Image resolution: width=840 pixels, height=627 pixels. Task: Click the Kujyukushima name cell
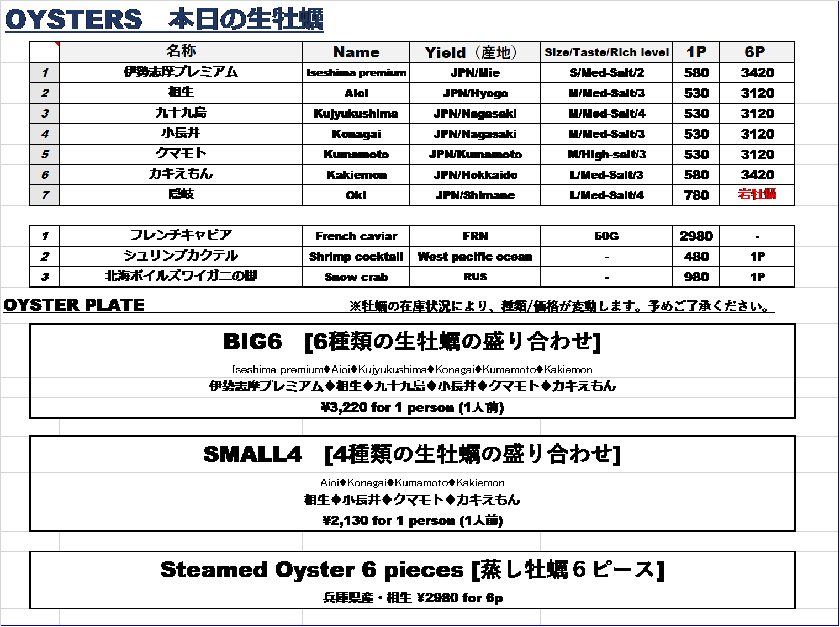point(356,113)
